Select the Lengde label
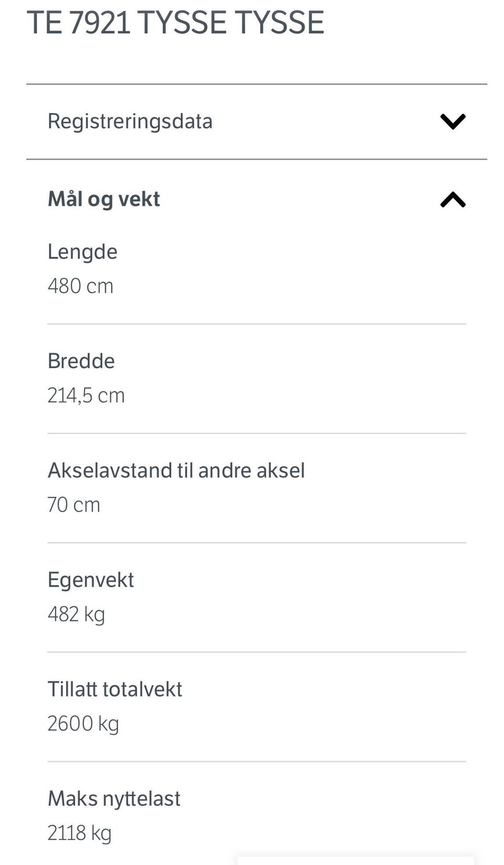The width and height of the screenshot is (504, 865). (82, 252)
